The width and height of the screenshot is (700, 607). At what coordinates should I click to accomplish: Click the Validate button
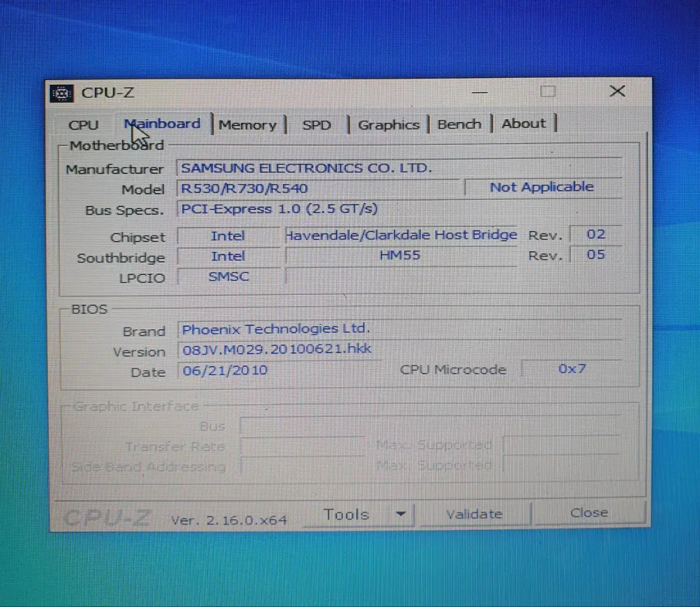(474, 514)
